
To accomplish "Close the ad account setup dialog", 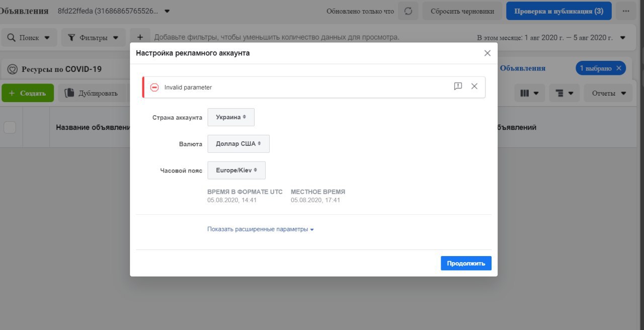I will pyautogui.click(x=487, y=53).
